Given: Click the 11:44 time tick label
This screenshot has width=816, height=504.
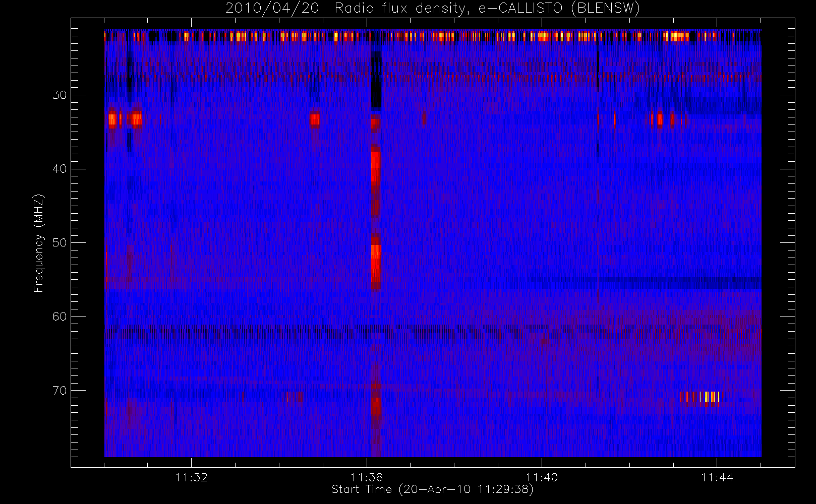Looking at the screenshot, I should point(717,477).
